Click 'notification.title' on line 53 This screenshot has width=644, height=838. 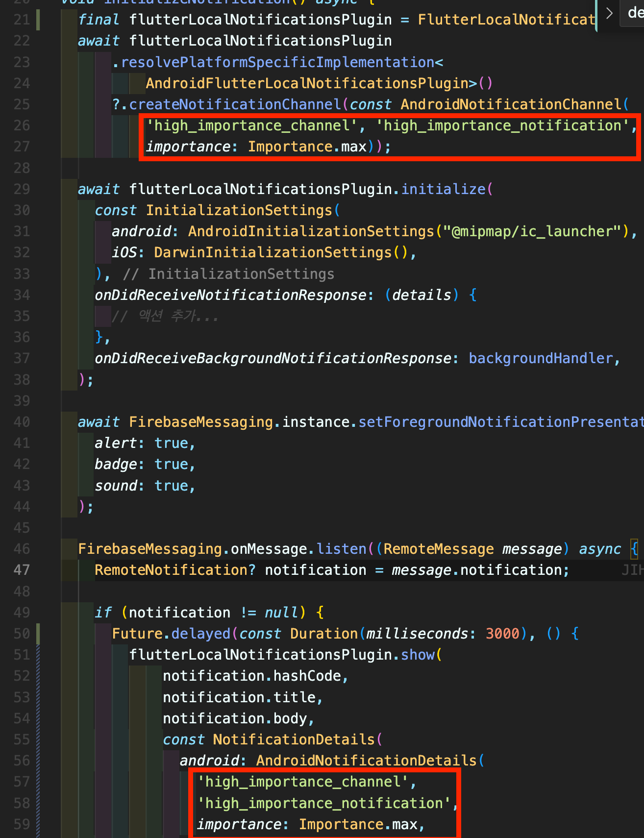(x=239, y=697)
